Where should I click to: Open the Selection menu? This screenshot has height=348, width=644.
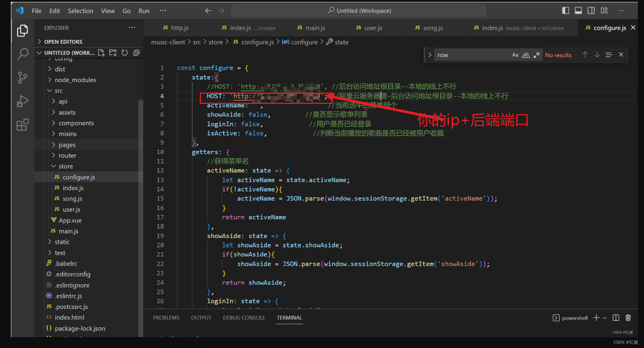tap(80, 11)
